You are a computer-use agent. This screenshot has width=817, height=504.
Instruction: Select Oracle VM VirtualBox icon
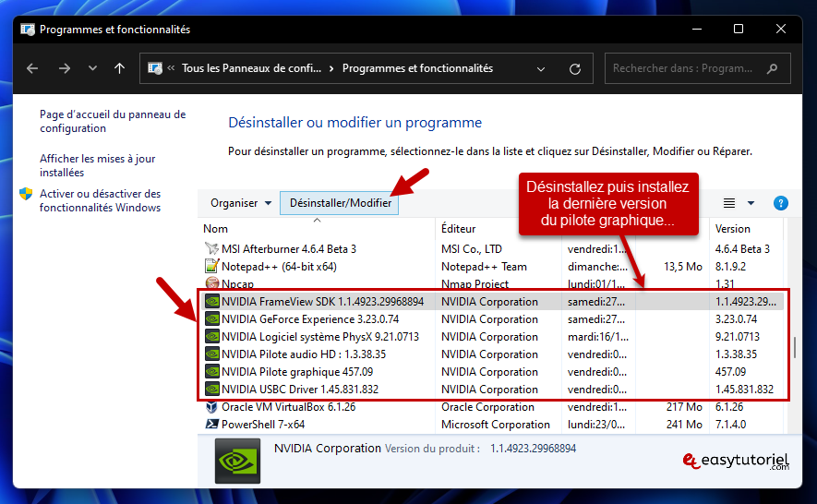[211, 407]
